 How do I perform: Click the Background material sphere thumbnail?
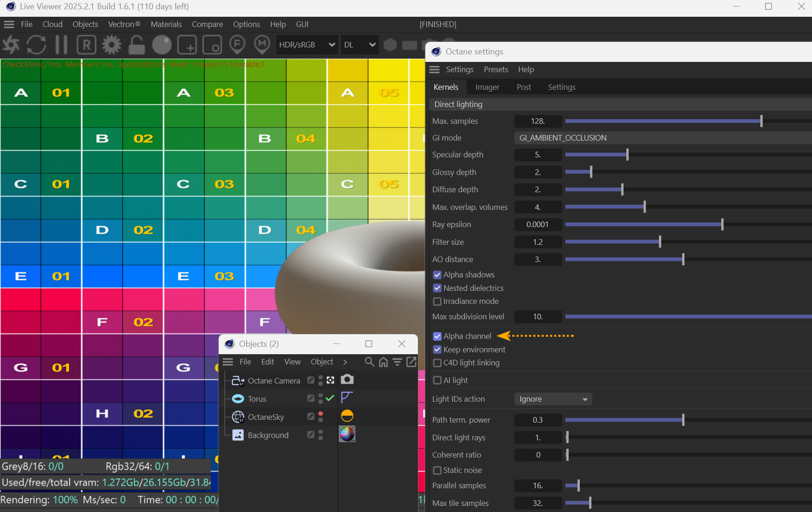point(347,434)
